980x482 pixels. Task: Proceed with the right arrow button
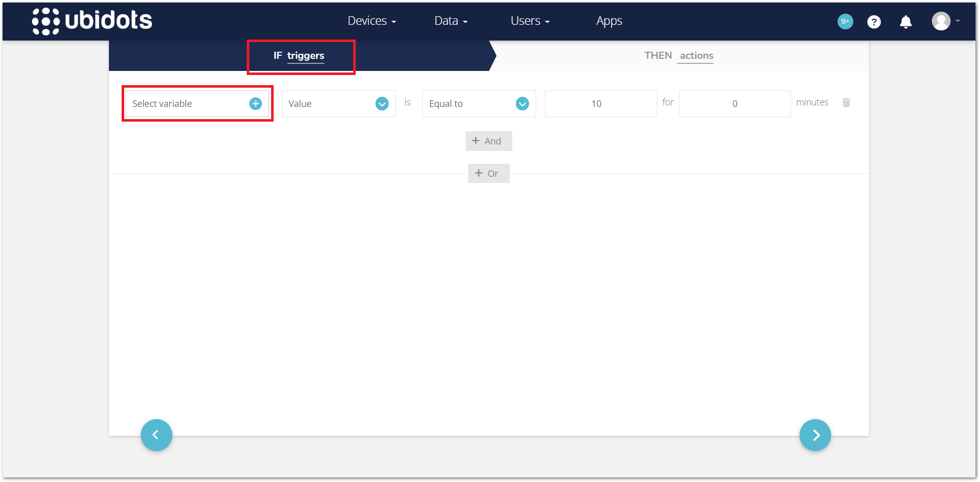[815, 435]
